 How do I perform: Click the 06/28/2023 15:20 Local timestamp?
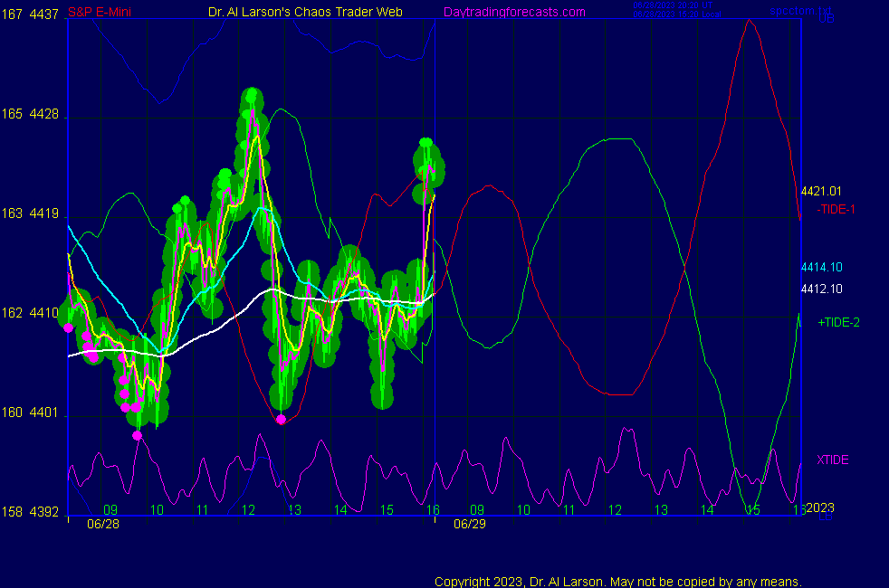[x=677, y=14]
